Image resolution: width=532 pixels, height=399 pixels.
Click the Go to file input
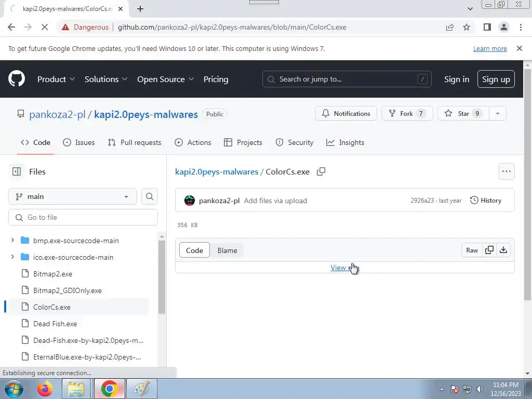(83, 217)
